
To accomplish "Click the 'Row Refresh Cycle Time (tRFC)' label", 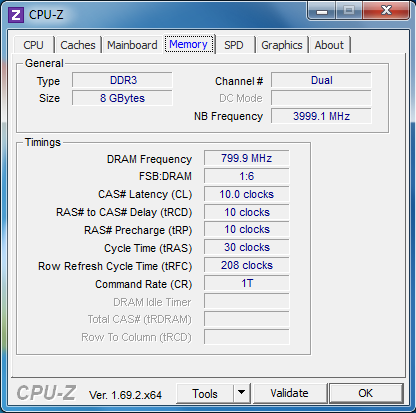I will [x=115, y=266].
